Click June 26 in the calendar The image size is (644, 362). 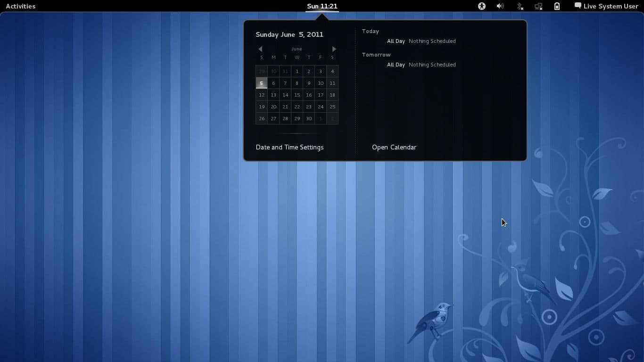point(262,118)
